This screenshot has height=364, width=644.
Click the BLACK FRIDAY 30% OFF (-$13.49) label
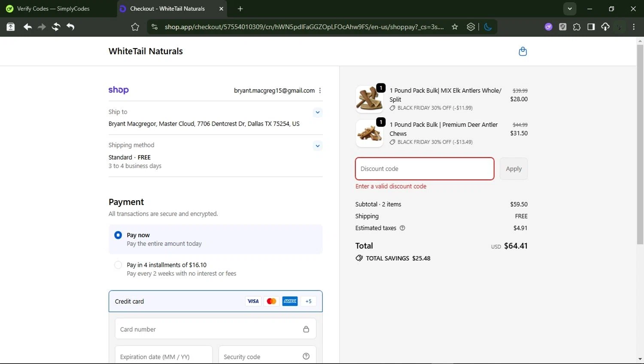(435, 142)
